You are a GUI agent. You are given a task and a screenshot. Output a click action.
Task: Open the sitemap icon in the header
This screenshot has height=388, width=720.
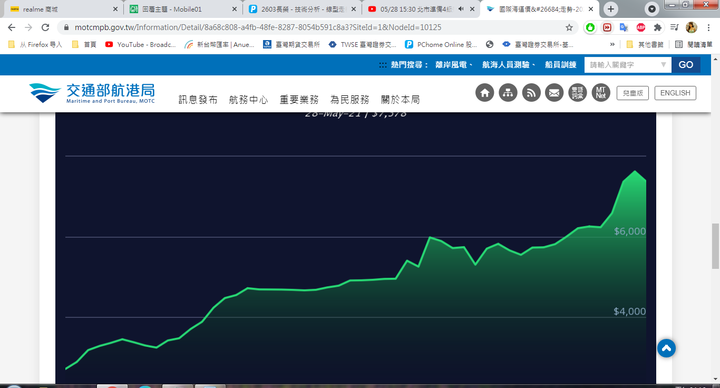tap(508, 93)
